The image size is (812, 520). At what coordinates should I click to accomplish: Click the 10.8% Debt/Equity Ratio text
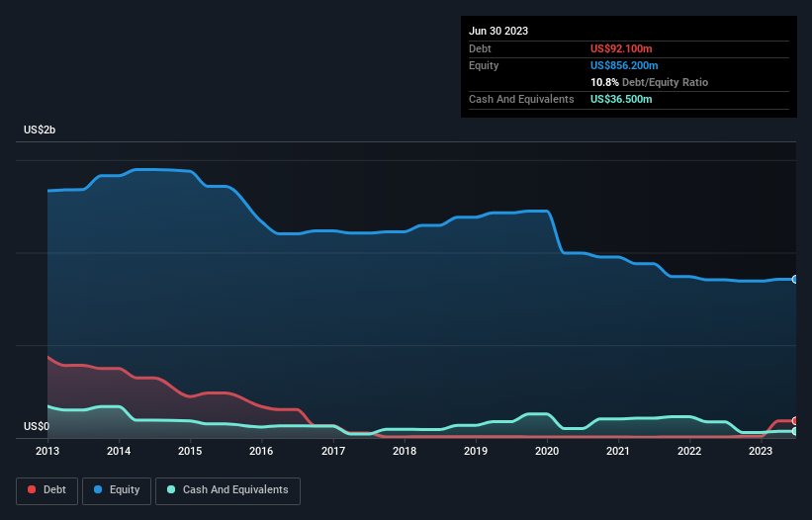[649, 82]
